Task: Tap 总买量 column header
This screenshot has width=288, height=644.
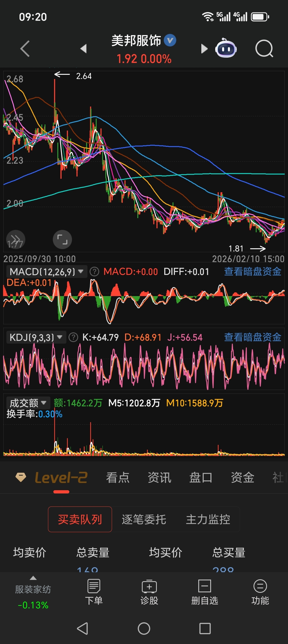Action: 229,552
